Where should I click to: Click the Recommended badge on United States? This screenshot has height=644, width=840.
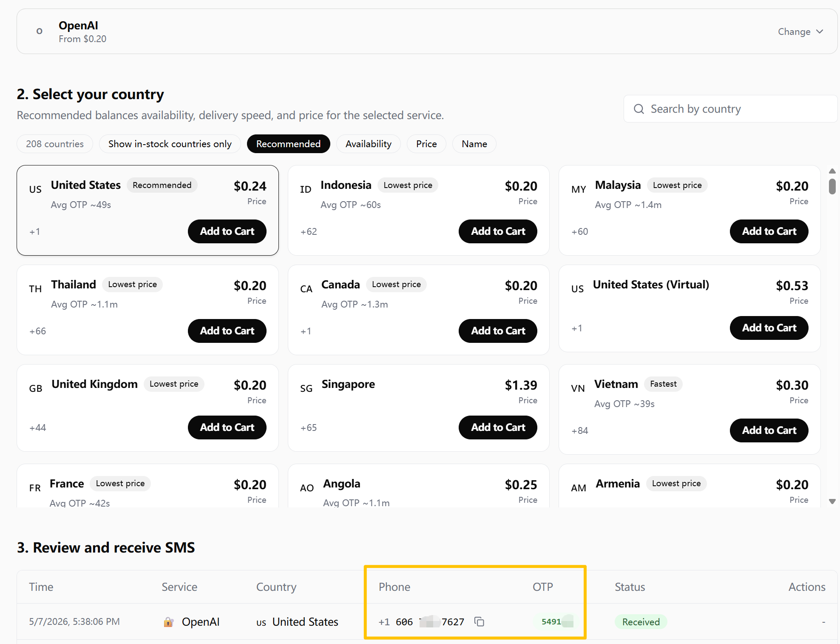tap(162, 185)
